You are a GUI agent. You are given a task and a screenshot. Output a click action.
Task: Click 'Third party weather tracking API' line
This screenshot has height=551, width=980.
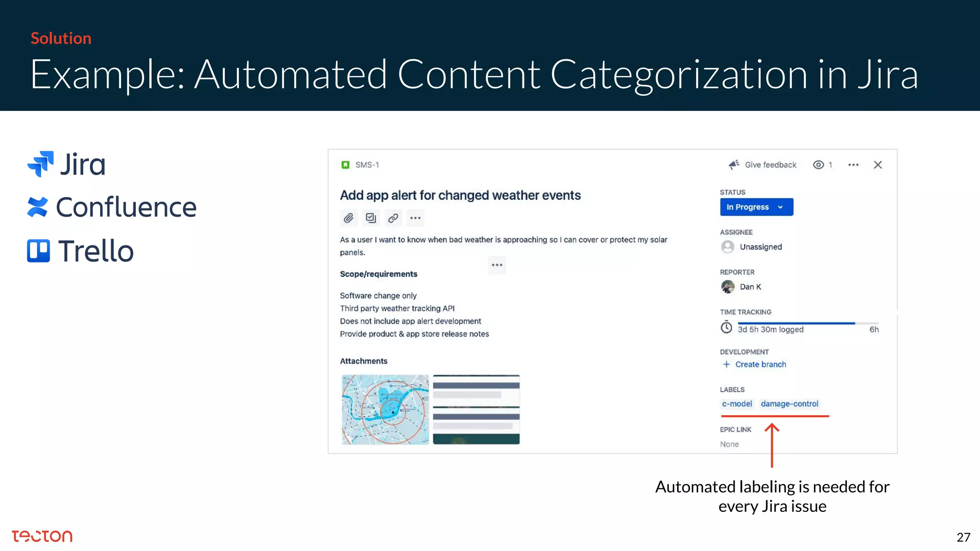pos(397,309)
